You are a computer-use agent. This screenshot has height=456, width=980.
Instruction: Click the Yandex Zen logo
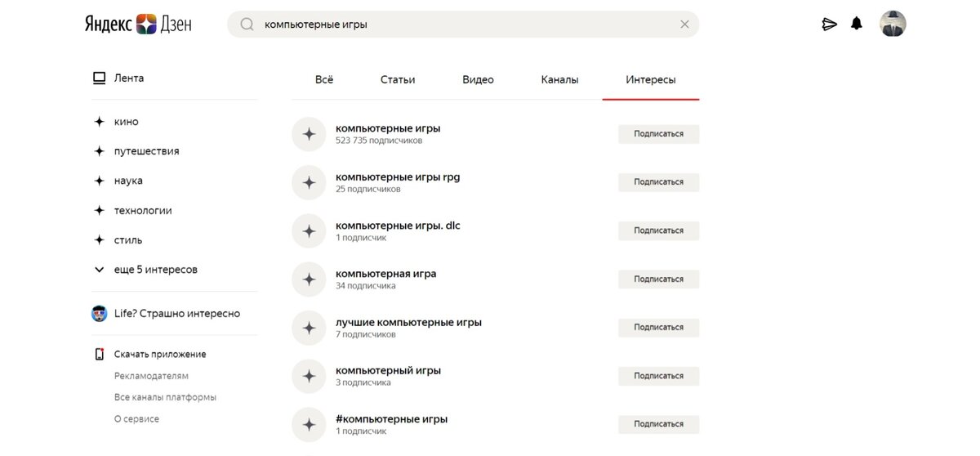[x=138, y=24]
